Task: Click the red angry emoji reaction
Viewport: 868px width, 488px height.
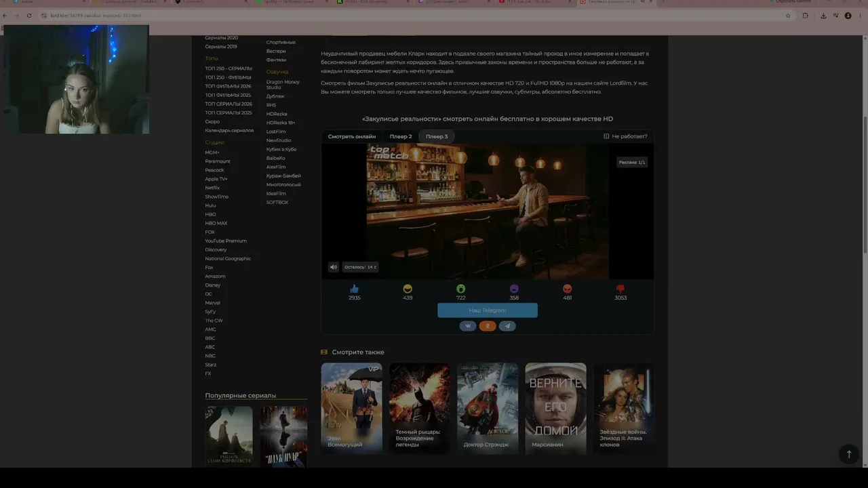Action: 568,289
